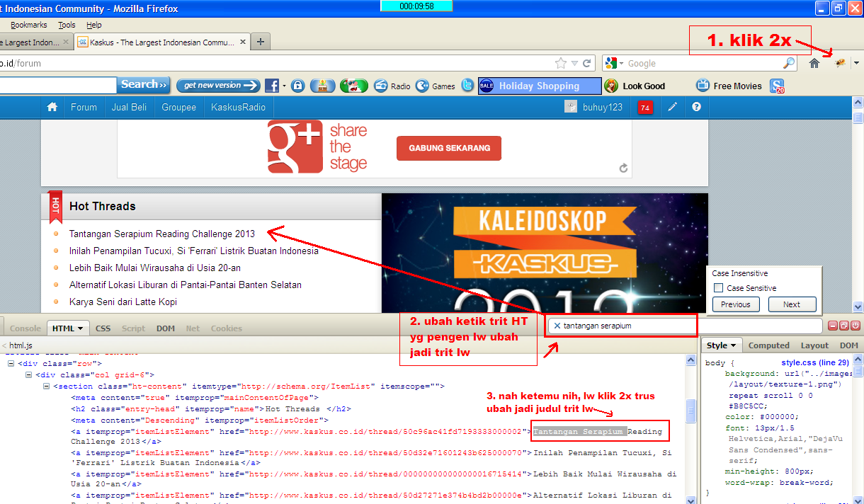The image size is (864, 504).
Task: Go to the Forum navbar link
Action: click(x=84, y=107)
